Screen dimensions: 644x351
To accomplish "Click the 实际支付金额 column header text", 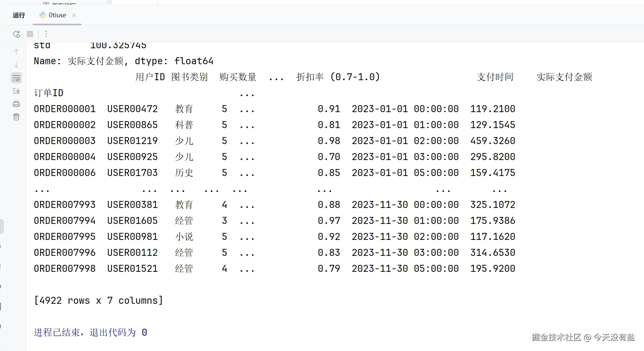I will tap(564, 77).
